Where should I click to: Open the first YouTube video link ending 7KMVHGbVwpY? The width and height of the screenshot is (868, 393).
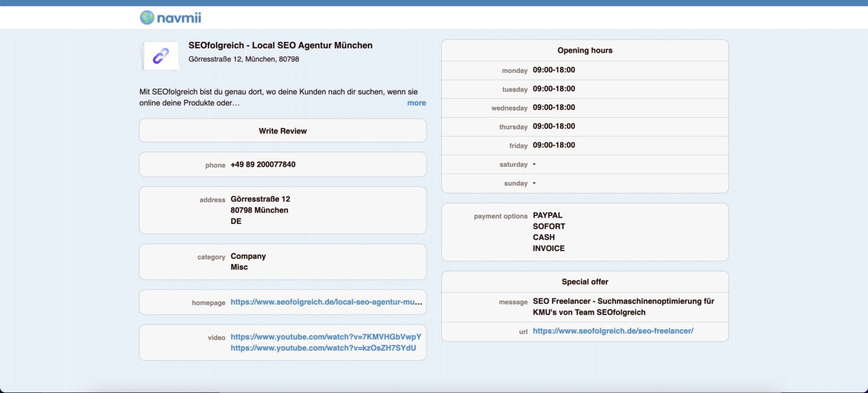click(x=326, y=337)
